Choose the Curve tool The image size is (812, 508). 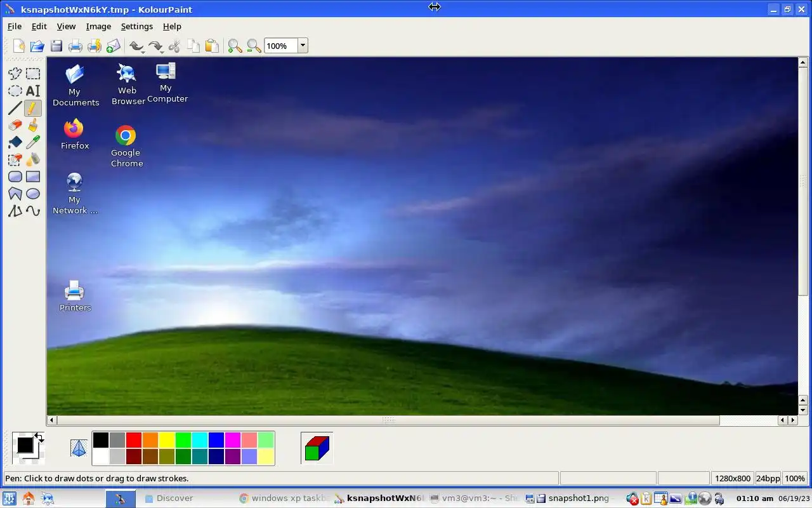point(33,211)
